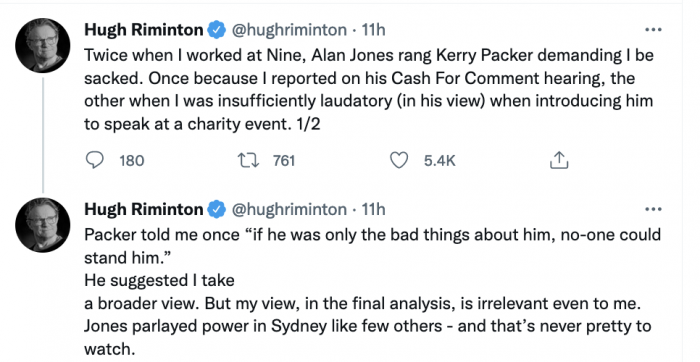
Task: Open the three-dot menu on the second tweet
Action: 653,209
